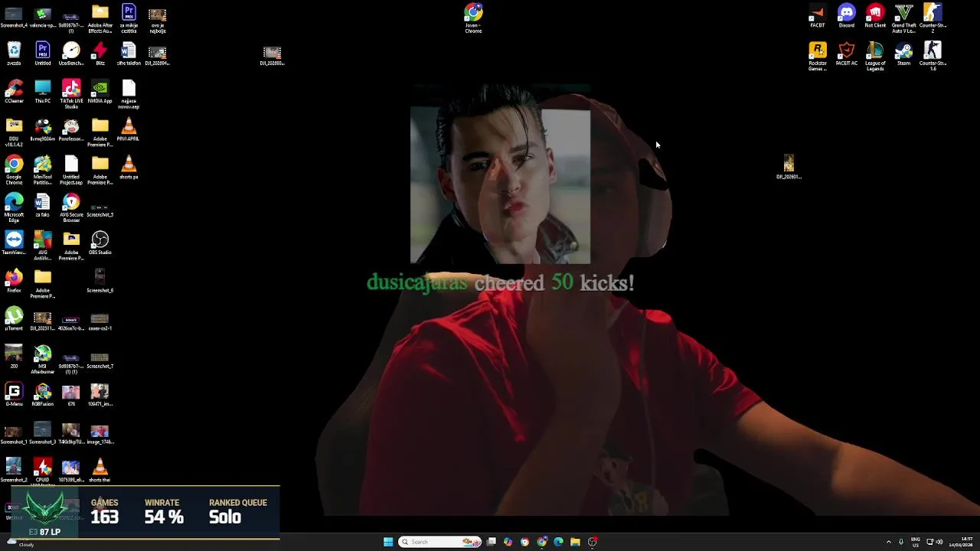Launch League of Legends shortcut
980x551 pixels.
click(875, 57)
